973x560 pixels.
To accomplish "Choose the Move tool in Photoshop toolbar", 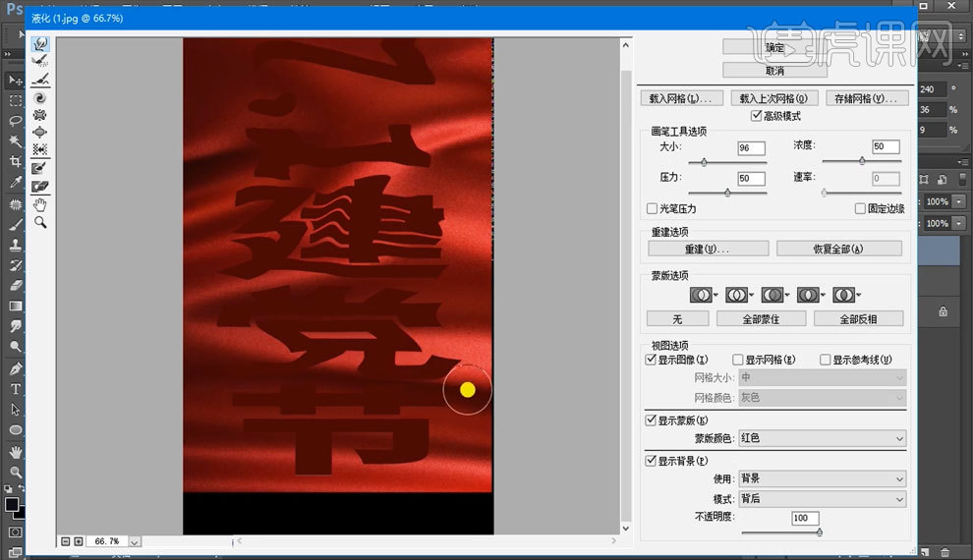I will [15, 80].
